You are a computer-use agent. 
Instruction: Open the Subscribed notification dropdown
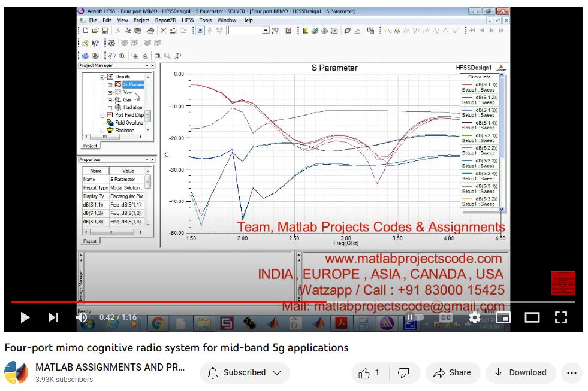coord(244,372)
